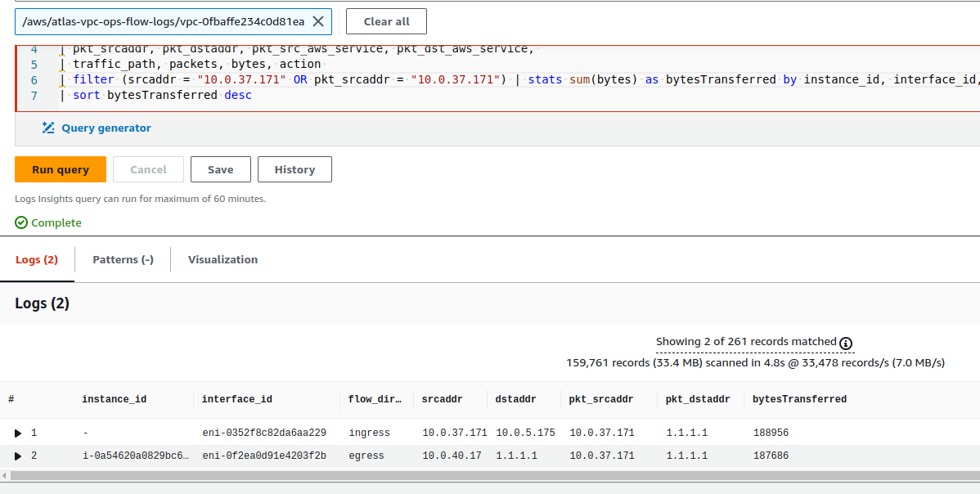Click the i-0a54620a0829bc6... instance cell

pos(136,456)
